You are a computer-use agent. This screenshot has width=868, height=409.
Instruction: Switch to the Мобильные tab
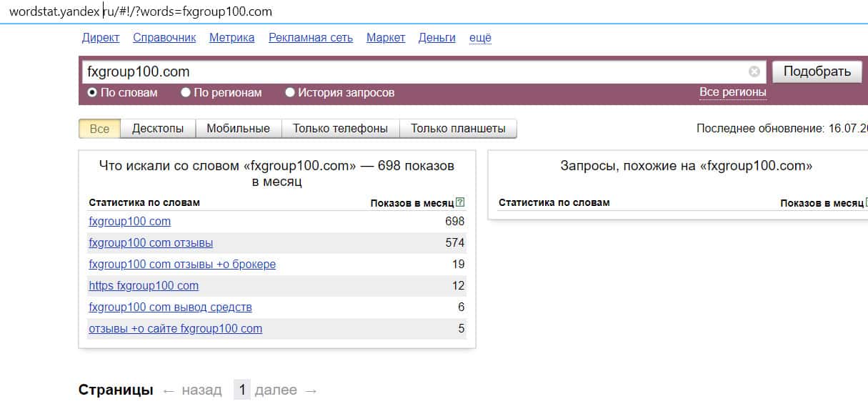click(238, 129)
